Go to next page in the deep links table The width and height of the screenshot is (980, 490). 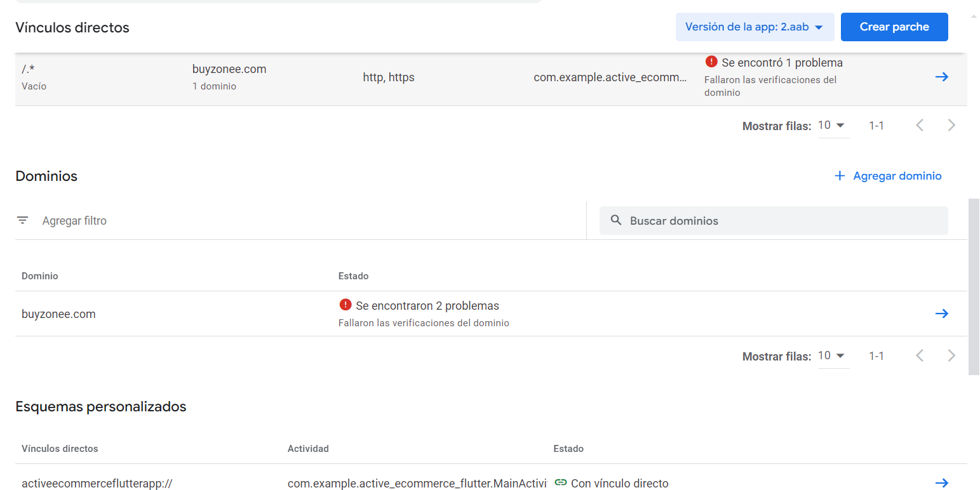click(951, 125)
